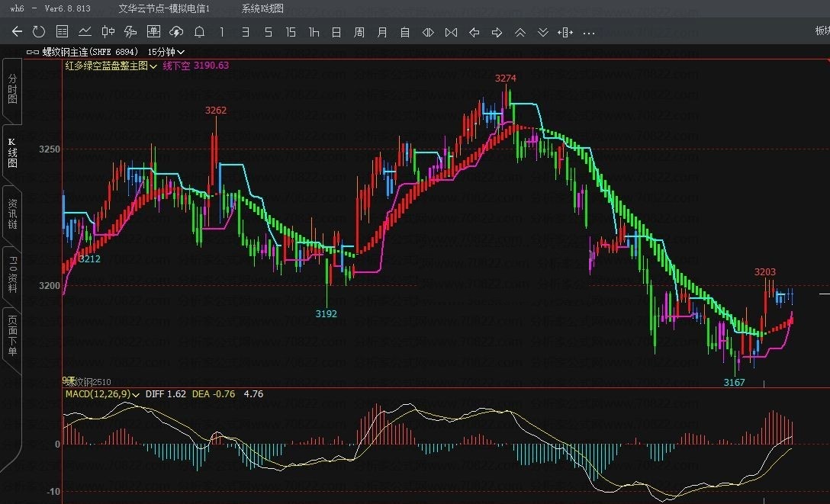The image size is (830, 504).
Task: Open the quote list icon in the toolbar
Action: 62,32
